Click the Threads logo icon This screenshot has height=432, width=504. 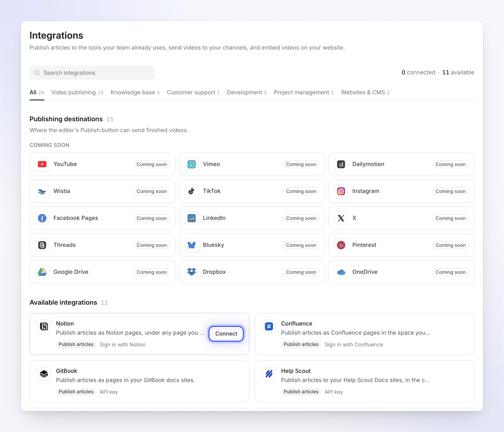(x=42, y=245)
